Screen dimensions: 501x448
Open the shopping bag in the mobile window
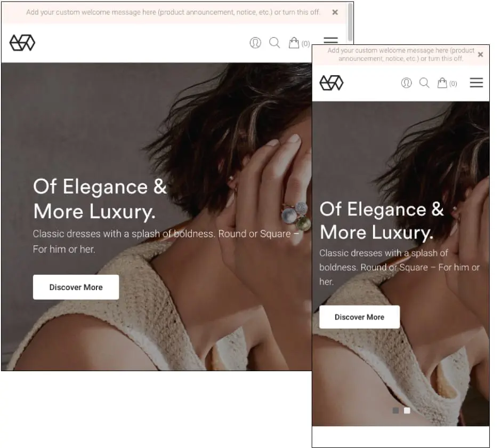(x=442, y=83)
